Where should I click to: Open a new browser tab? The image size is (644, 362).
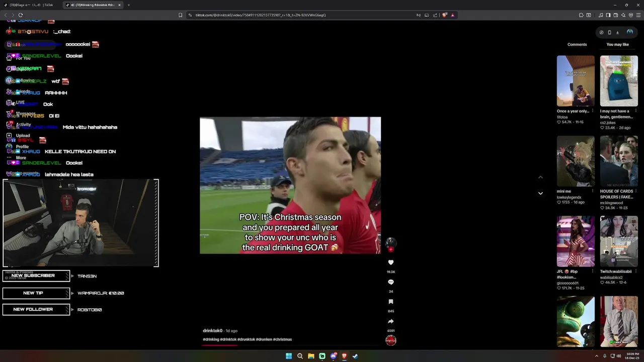(129, 5)
